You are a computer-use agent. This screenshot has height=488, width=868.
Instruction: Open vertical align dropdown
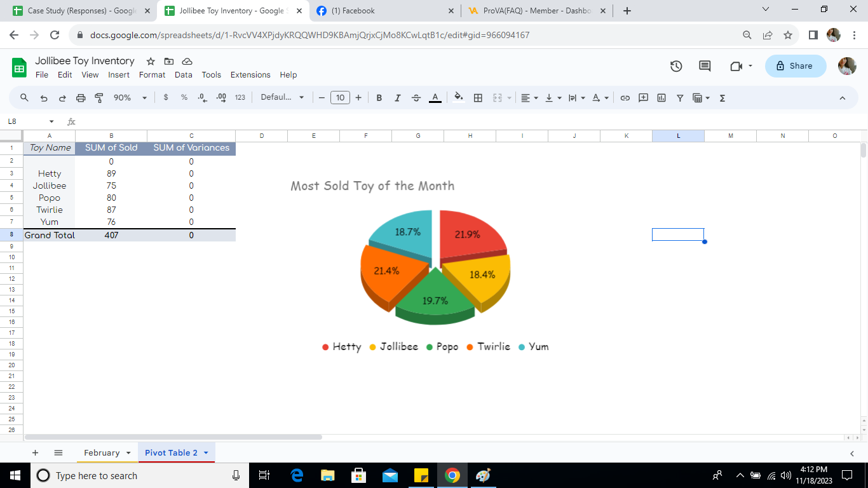click(x=553, y=98)
